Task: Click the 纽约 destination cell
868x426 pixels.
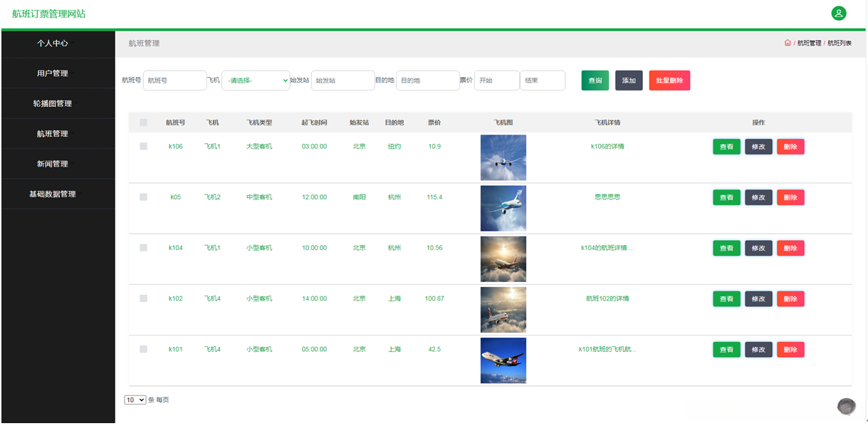Action: 394,146
